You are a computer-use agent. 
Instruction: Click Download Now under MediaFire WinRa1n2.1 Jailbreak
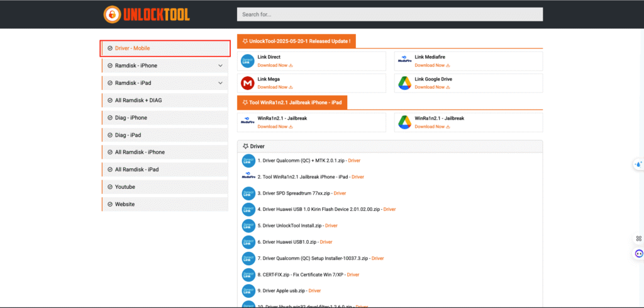tap(275, 127)
